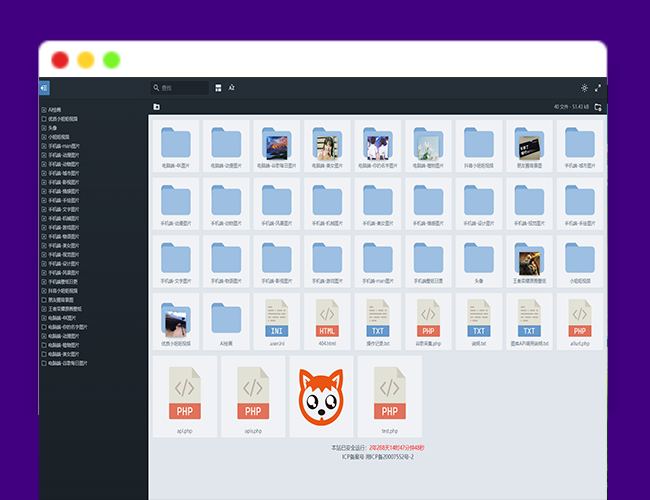Click the root folder breadcrumb icon
Viewport: 650px width, 500px height.
[x=157, y=107]
